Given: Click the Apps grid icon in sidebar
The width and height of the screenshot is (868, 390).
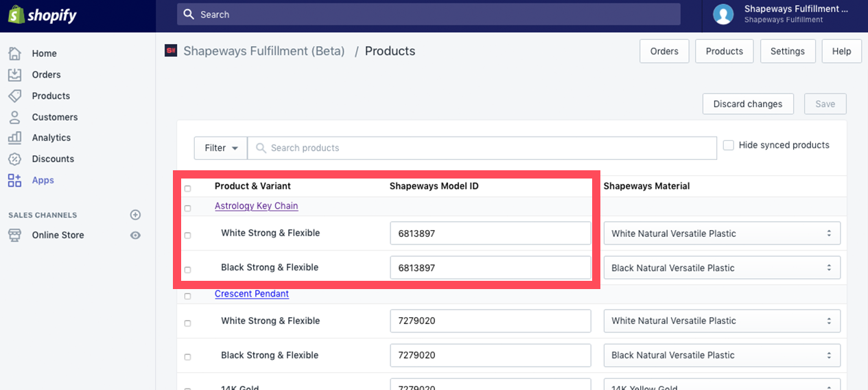Looking at the screenshot, I should click(14, 180).
